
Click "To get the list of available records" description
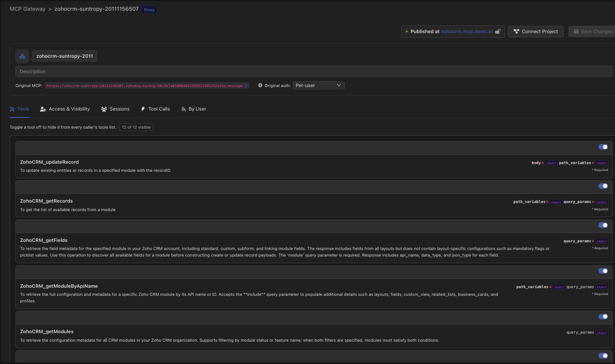68,210
